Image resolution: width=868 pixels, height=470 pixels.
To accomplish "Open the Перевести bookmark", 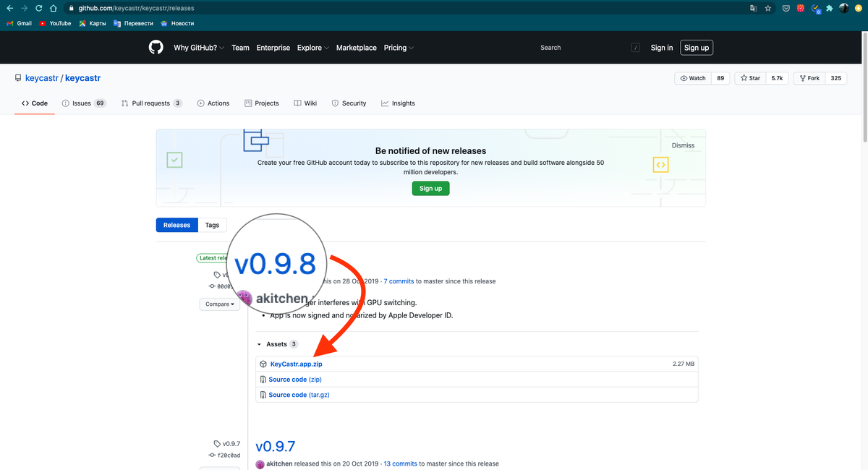I will tap(133, 23).
